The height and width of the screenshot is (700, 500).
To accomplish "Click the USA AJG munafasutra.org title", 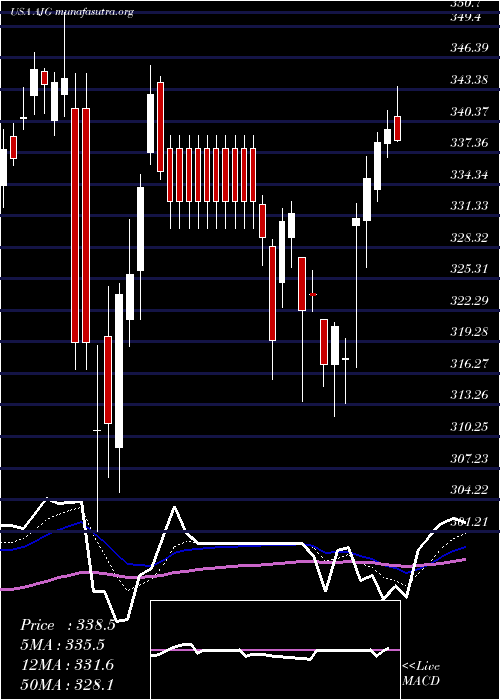I will (x=72, y=12).
